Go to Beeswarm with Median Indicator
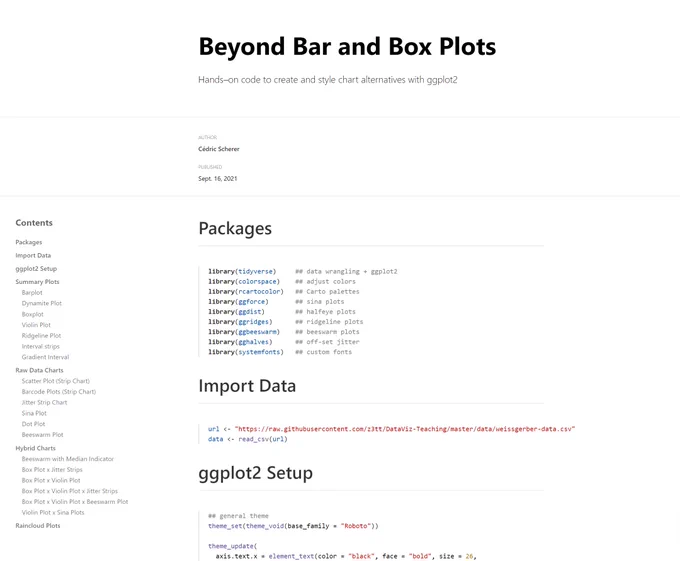This screenshot has width=680, height=561. (x=68, y=459)
